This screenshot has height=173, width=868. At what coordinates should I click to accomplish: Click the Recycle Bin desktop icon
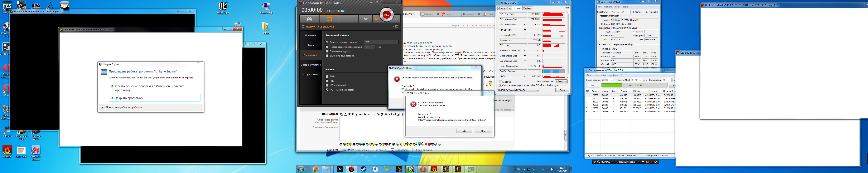point(238,25)
